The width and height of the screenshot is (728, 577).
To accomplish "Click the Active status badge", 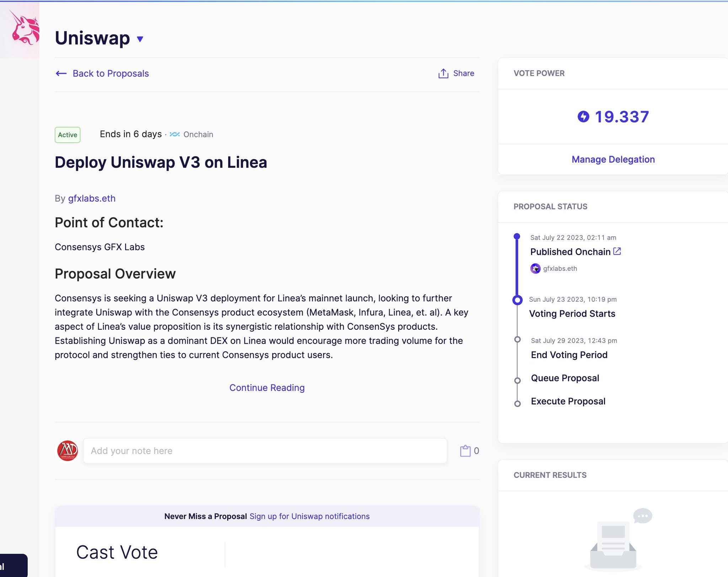I will click(68, 135).
